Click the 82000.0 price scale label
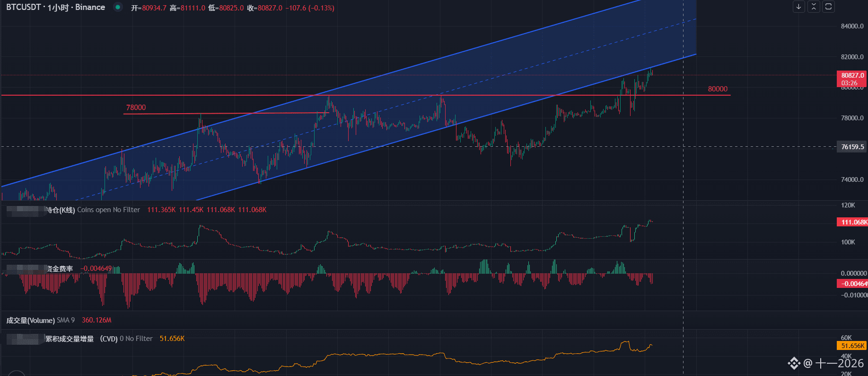Viewport: 868px width, 376px height. tap(852, 57)
